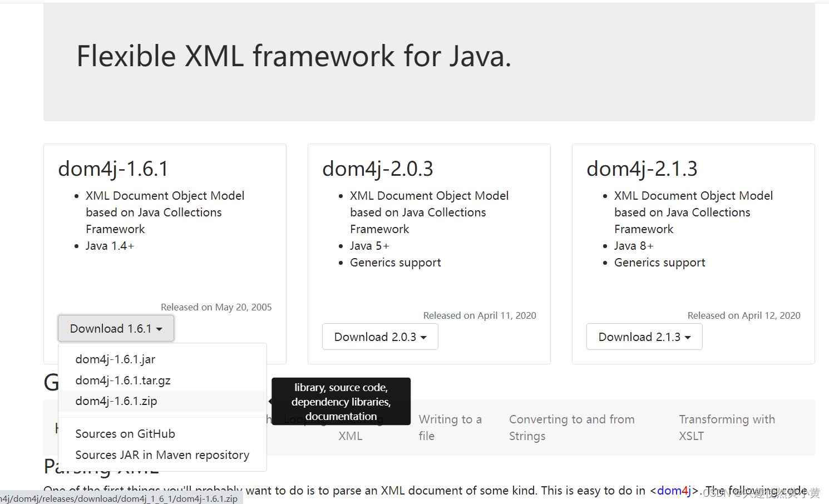Image resolution: width=829 pixels, height=504 pixels.
Task: Select Sources JAR in Maven repository
Action: click(162, 455)
